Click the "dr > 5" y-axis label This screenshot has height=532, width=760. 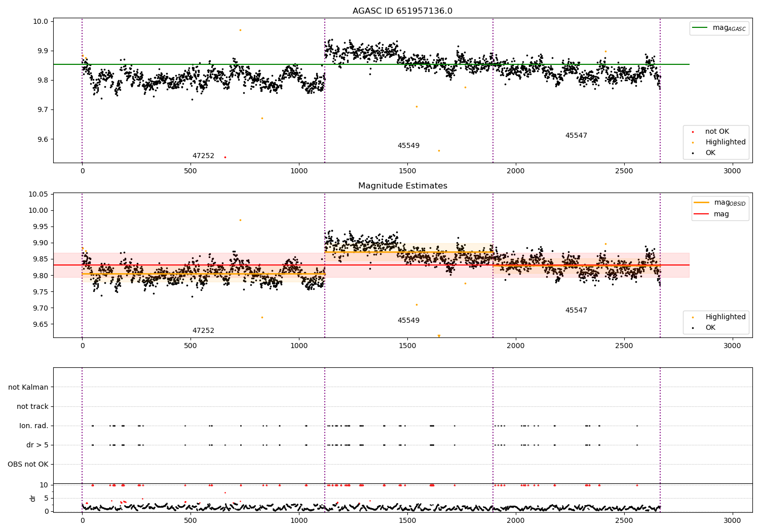(x=37, y=445)
